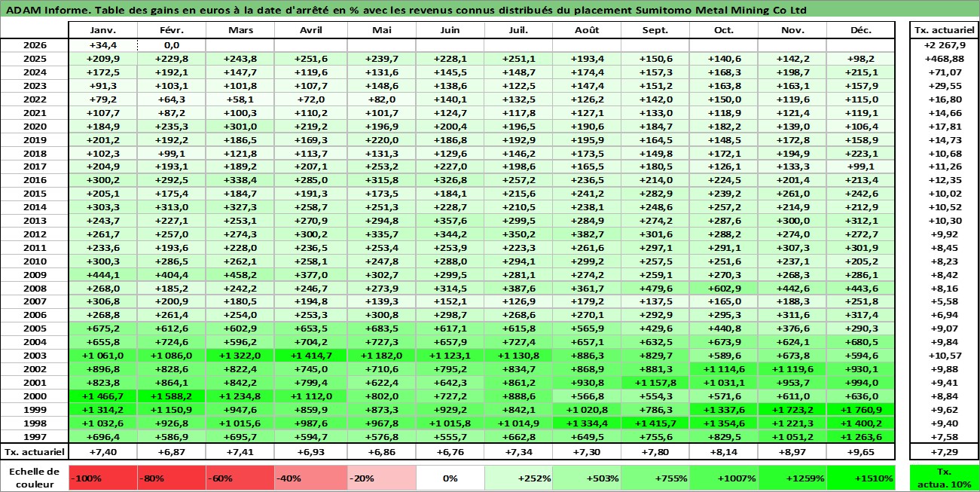Screen dimensions: 980x492
Task: Click the +98,2 cell for December 2025
Action: tap(860, 59)
